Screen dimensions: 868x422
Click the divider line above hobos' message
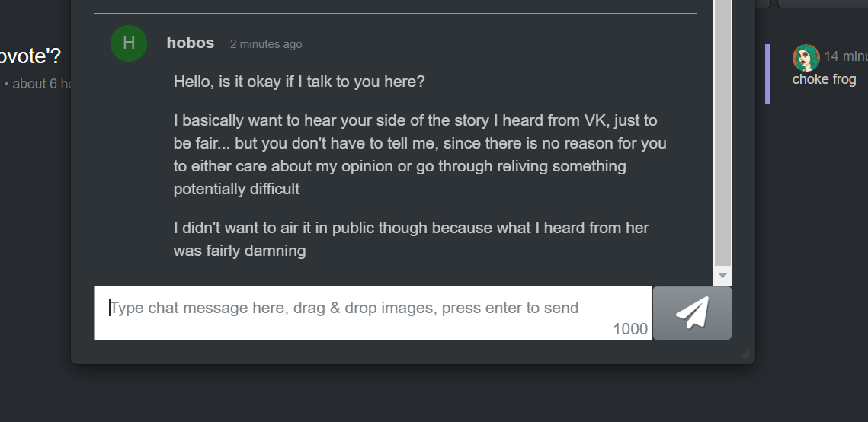tap(395, 14)
